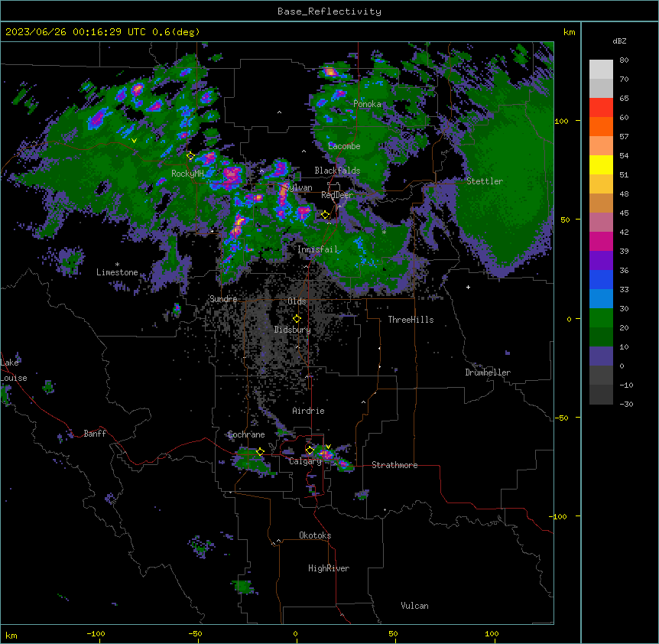Click the Stettler label

click(x=485, y=181)
